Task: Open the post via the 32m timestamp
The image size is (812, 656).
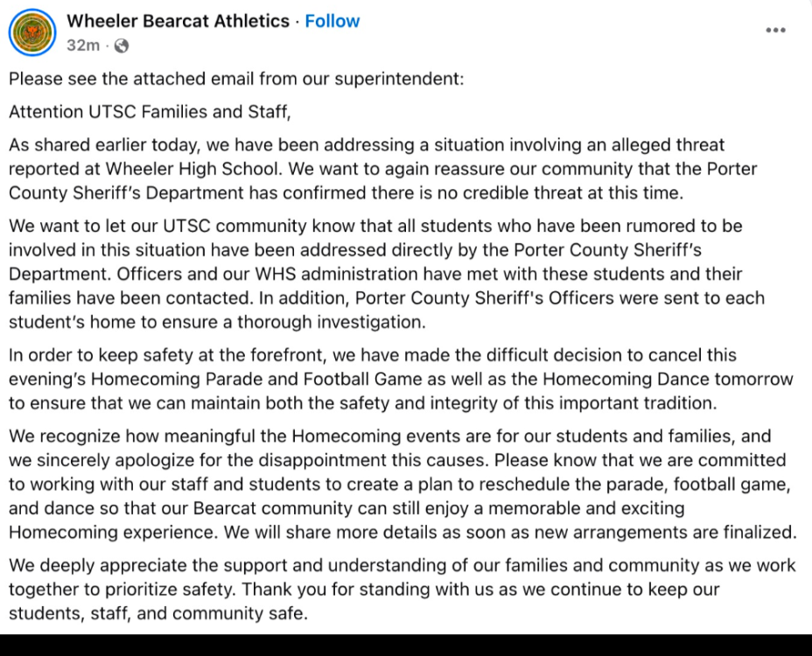Action: [83, 45]
